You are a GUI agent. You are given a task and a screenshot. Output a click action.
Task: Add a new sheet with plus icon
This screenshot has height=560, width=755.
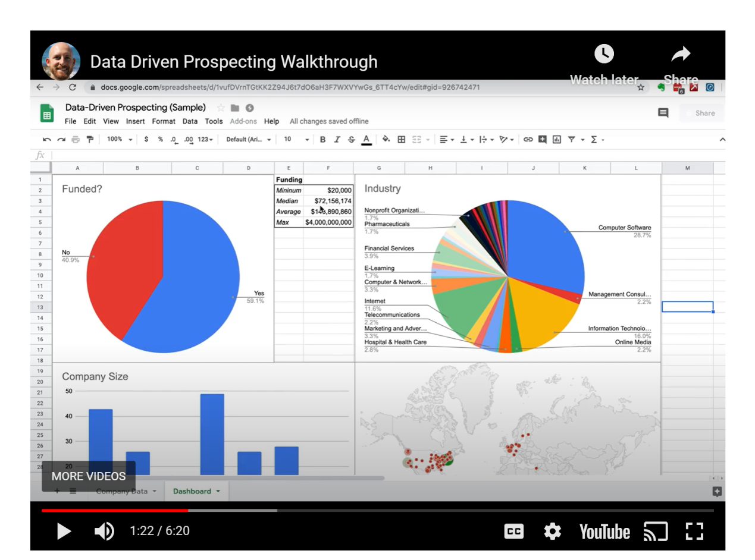coord(57,491)
